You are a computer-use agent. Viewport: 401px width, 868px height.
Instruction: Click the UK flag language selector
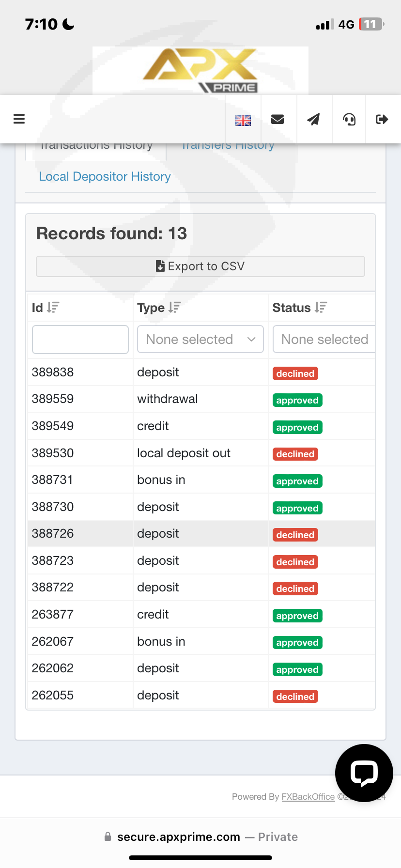click(x=243, y=120)
